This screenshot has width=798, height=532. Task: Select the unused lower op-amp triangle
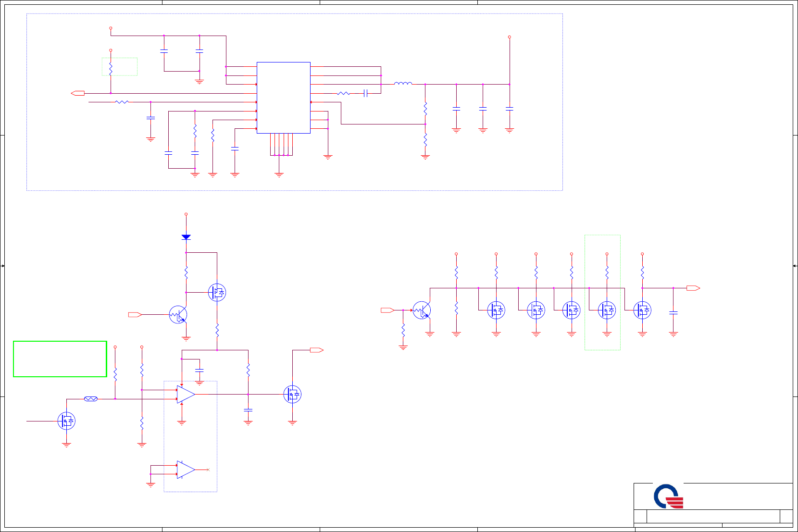[186, 470]
